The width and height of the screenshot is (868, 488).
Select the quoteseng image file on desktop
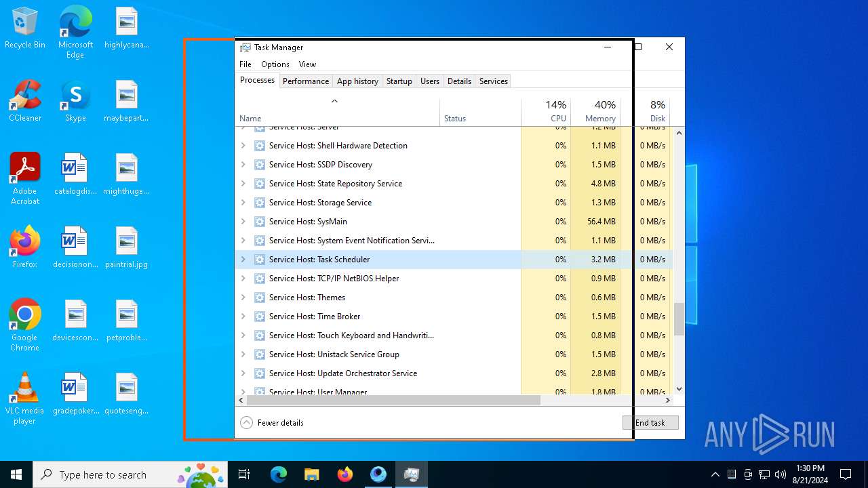pos(127,394)
